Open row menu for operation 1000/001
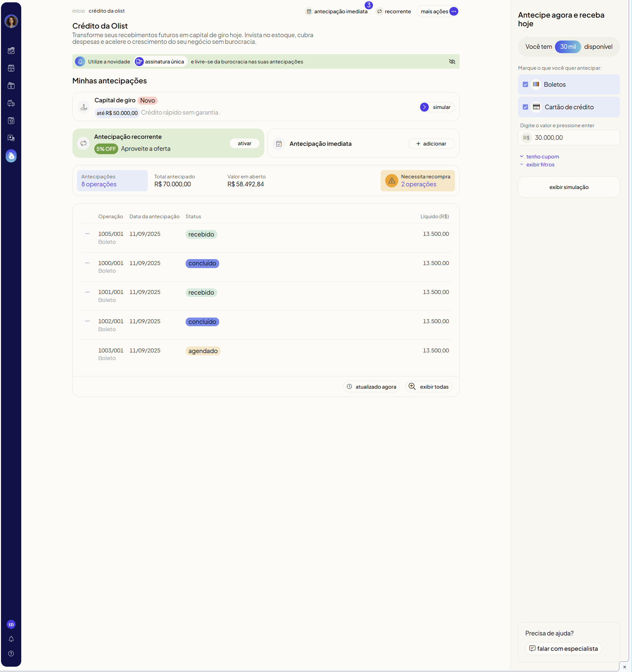 [x=88, y=263]
